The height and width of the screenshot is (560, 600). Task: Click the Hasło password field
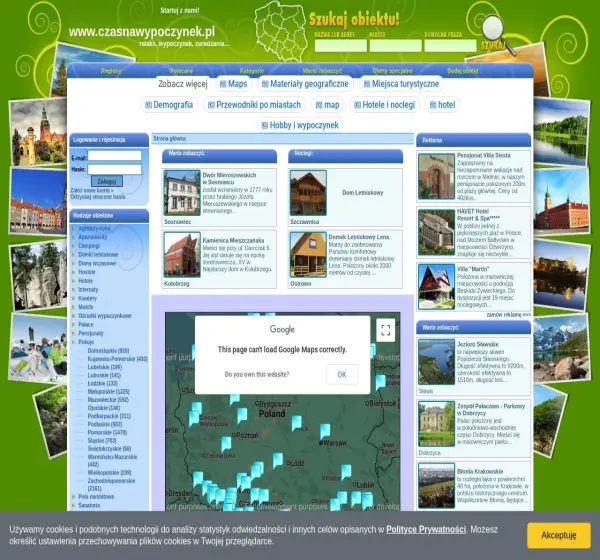115,169
